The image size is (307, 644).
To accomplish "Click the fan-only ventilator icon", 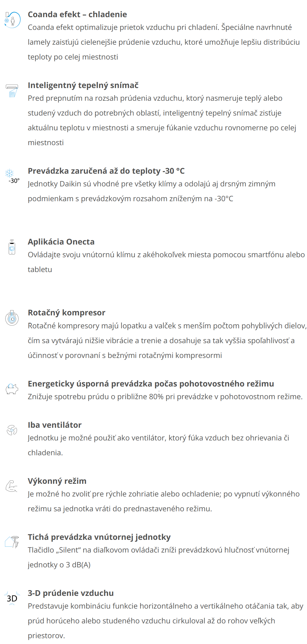I will tap(12, 430).
